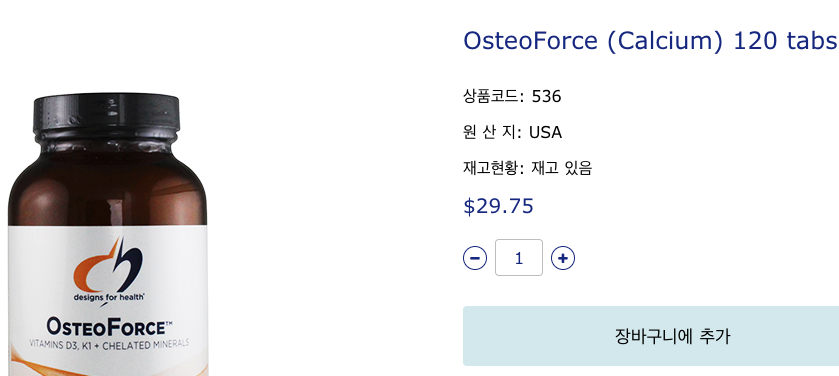Open the OsteoForce (Calcium) 120 tabs title
Screen dimensions: 839x376
[650, 41]
